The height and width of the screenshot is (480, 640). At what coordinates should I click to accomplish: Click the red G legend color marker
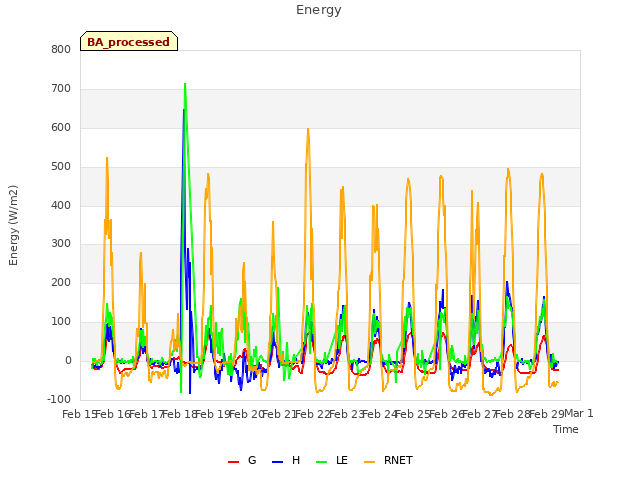[x=233, y=462]
